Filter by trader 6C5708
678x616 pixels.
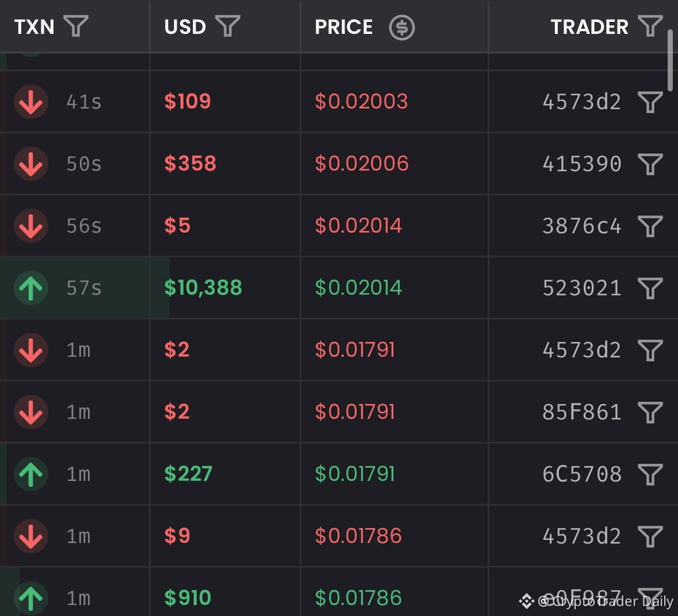point(650,474)
